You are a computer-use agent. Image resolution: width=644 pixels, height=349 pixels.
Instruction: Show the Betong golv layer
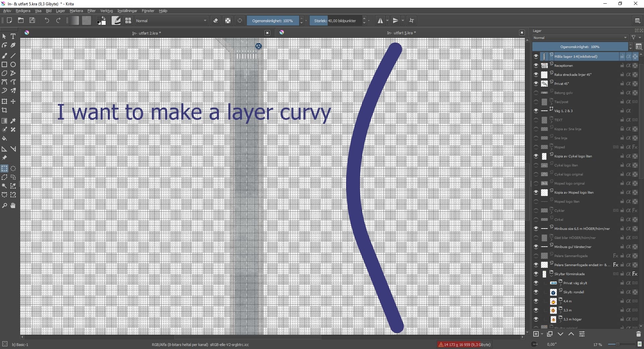point(536,93)
